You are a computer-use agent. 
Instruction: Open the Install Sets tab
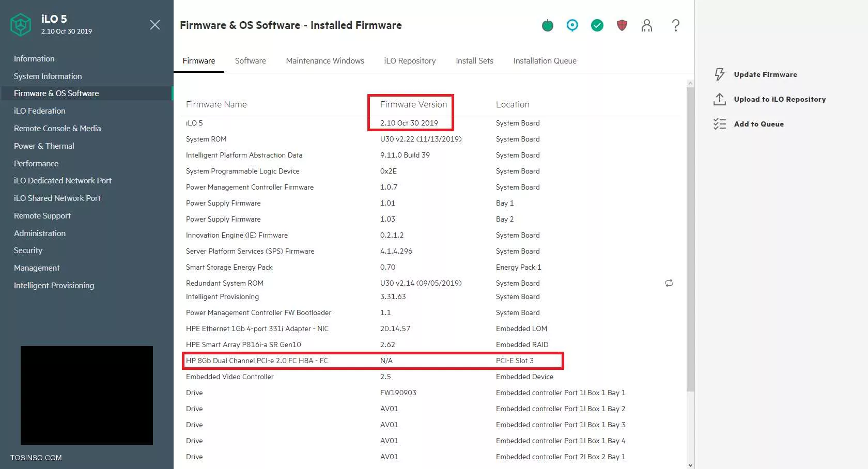click(474, 61)
